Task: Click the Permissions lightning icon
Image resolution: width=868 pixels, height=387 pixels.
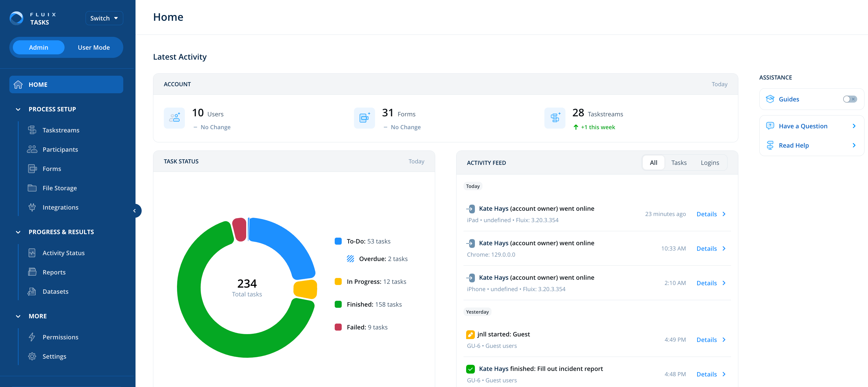Action: tap(32, 337)
